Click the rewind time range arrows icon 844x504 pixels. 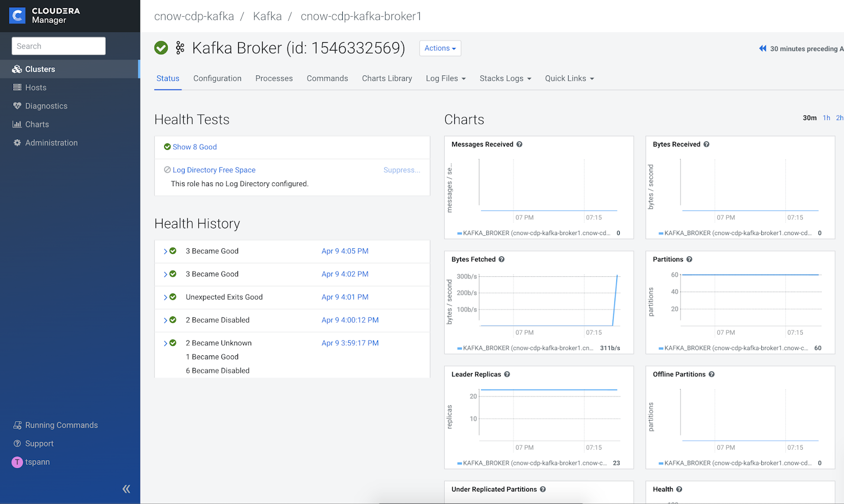pos(762,49)
